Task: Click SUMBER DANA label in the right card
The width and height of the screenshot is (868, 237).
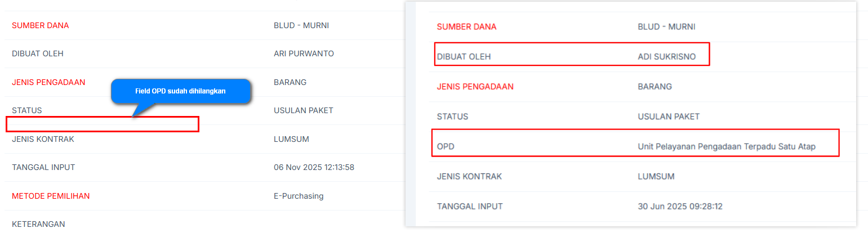Action: click(x=466, y=26)
